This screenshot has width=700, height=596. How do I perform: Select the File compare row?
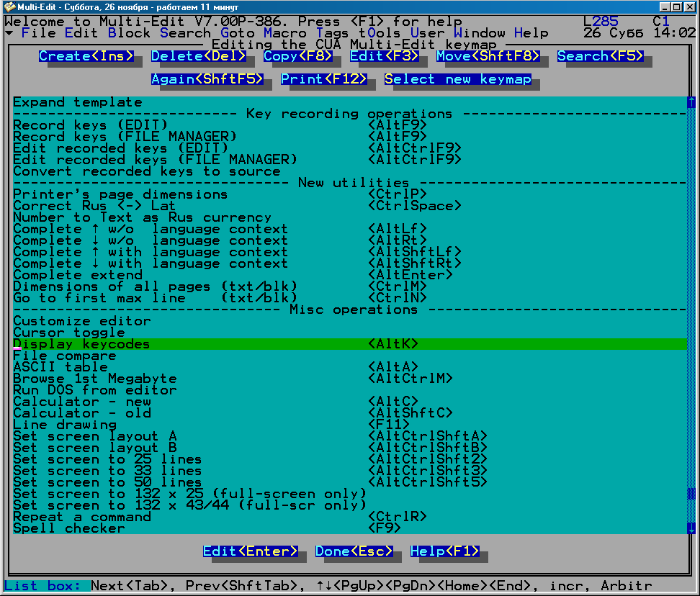pyautogui.click(x=350, y=356)
